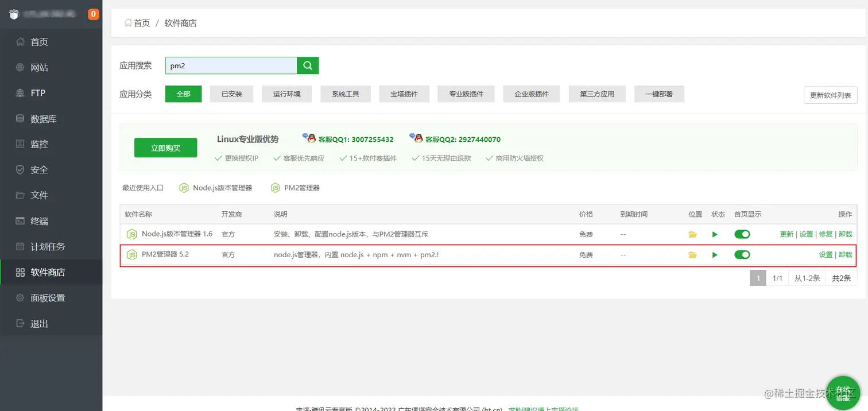Image resolution: width=868 pixels, height=411 pixels.
Task: Click the green search magnifier button
Action: [x=308, y=65]
